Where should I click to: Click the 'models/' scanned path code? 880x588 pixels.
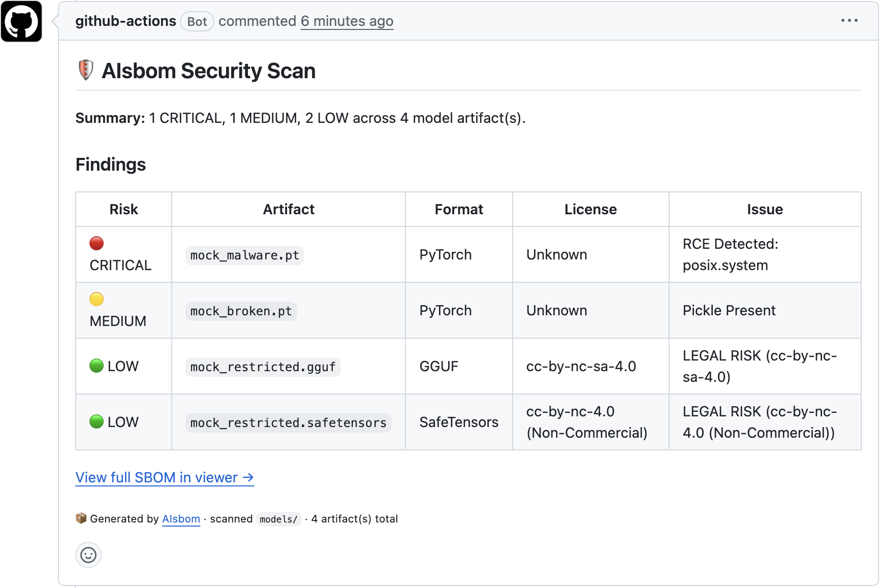[x=278, y=519]
